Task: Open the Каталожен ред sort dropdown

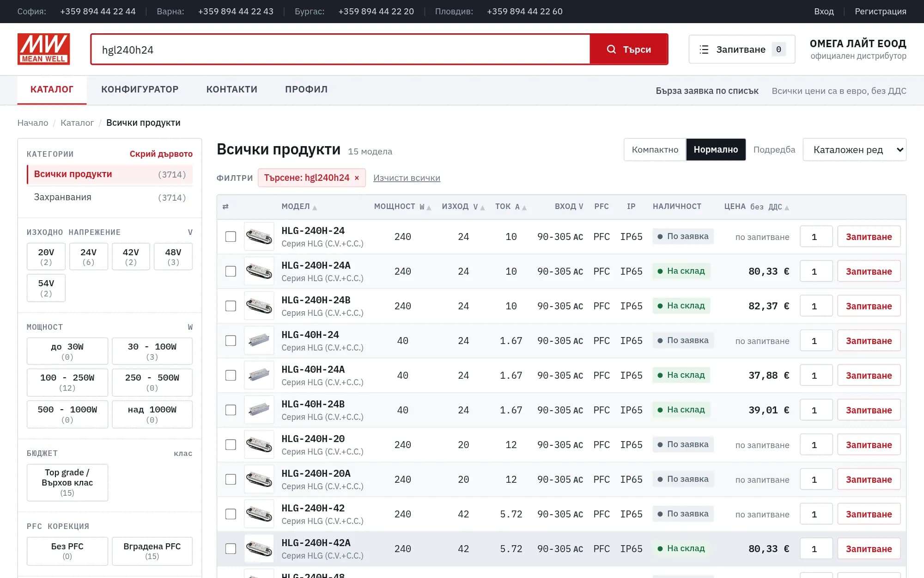Action: 854,150
